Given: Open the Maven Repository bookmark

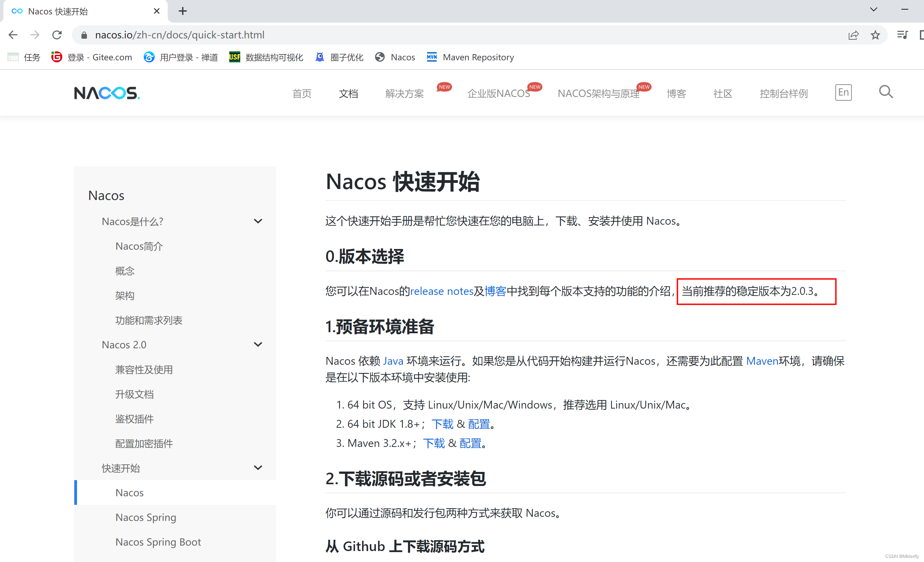Looking at the screenshot, I should pyautogui.click(x=470, y=57).
